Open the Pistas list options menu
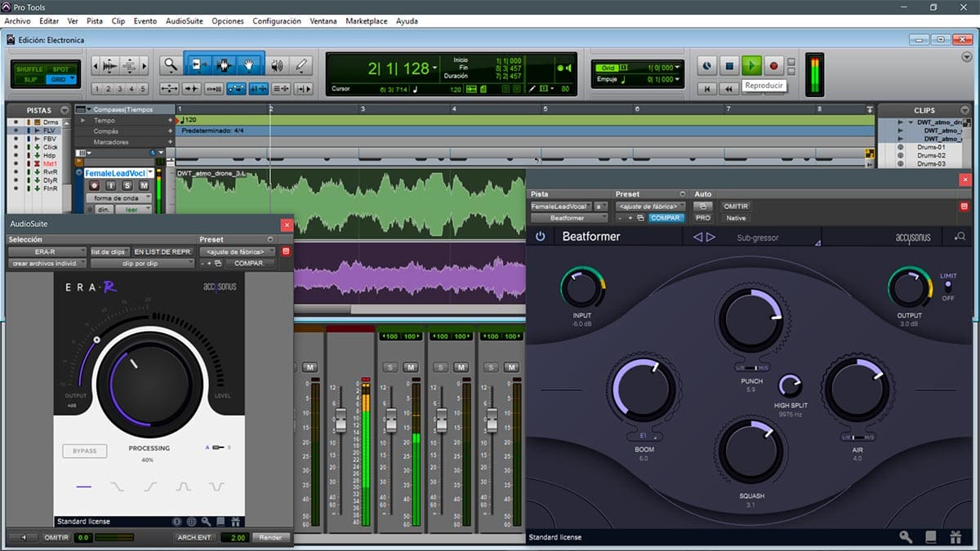 (65, 110)
